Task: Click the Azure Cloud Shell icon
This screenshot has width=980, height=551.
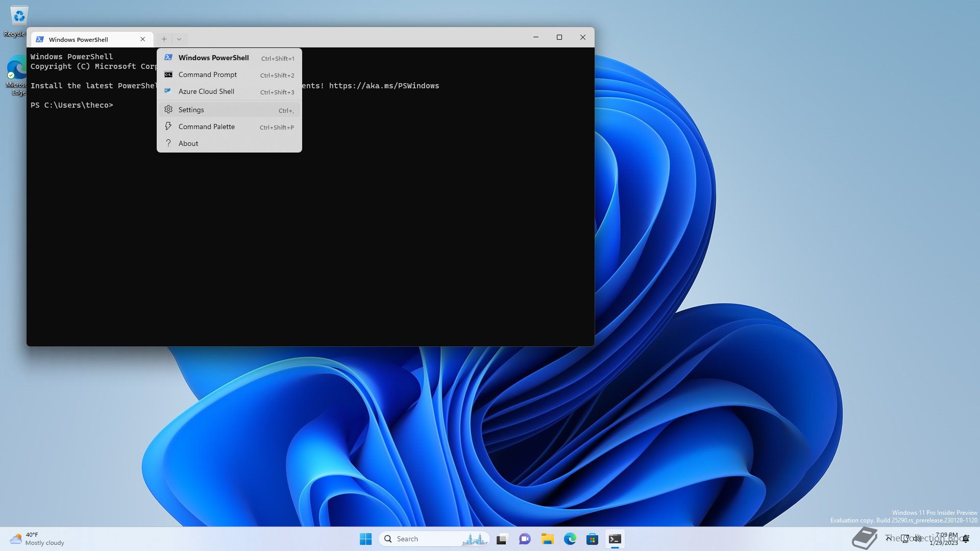Action: pyautogui.click(x=168, y=91)
